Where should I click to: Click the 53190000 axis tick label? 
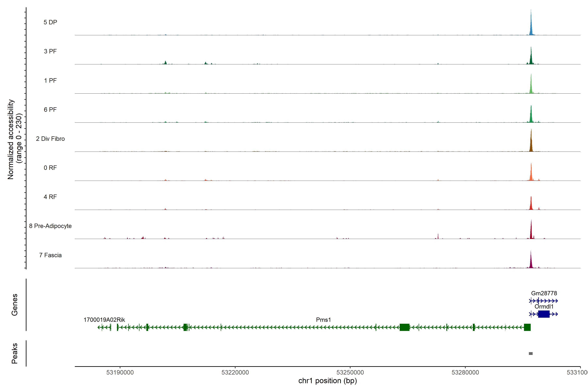click(120, 372)
